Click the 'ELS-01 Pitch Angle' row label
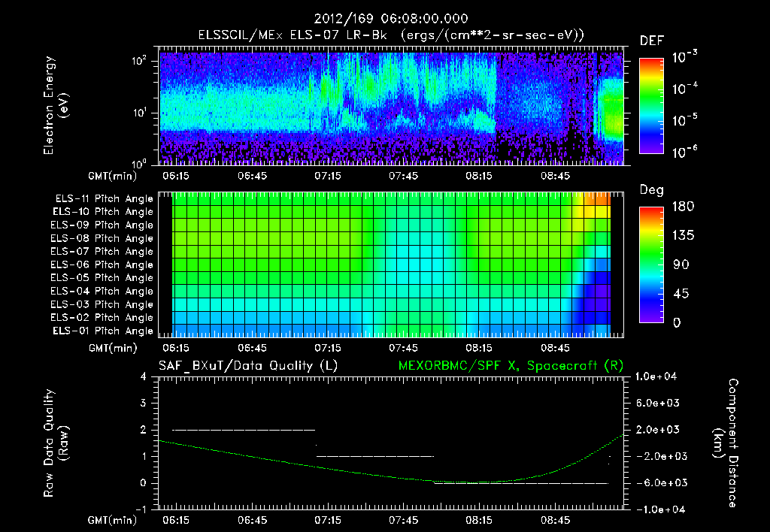 103,331
